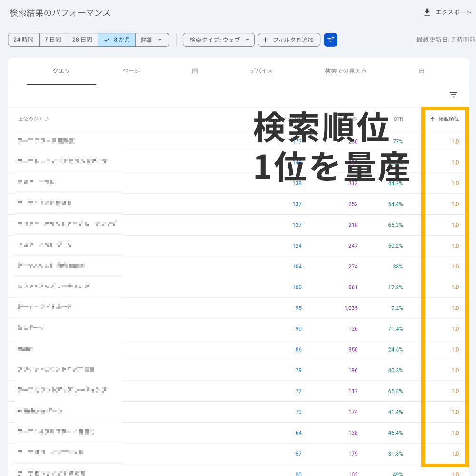Switch to the 検索での見え方 tab
Viewport: 476px width, 476px height.
346,71
